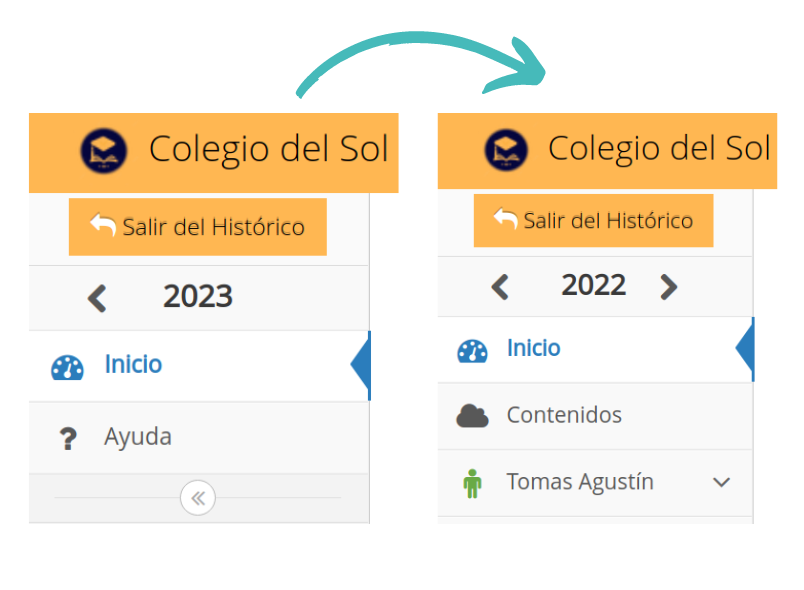Click the dashboard icon beside Inicio in the 2023 panel
This screenshot has width=804, height=590.
(x=67, y=367)
